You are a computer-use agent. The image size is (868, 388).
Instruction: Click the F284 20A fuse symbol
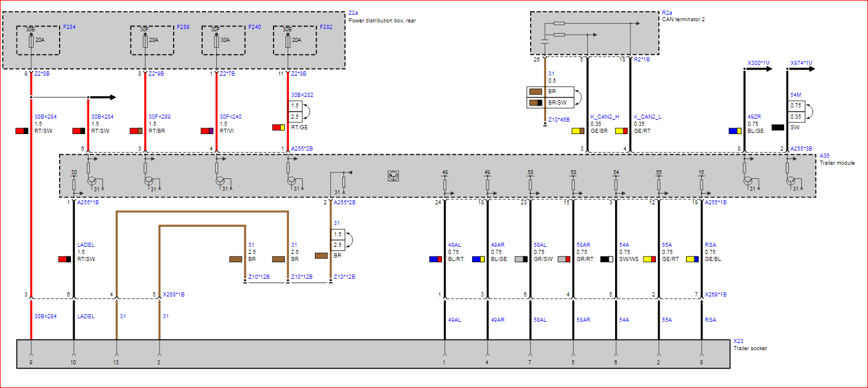[31, 40]
